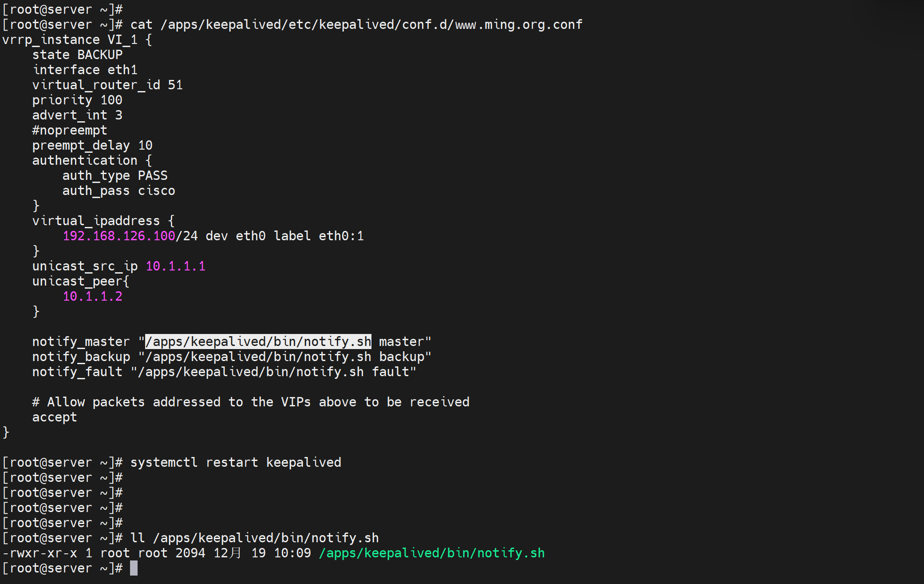
Task: Click the "state BACKUP" line
Action: tap(77, 55)
